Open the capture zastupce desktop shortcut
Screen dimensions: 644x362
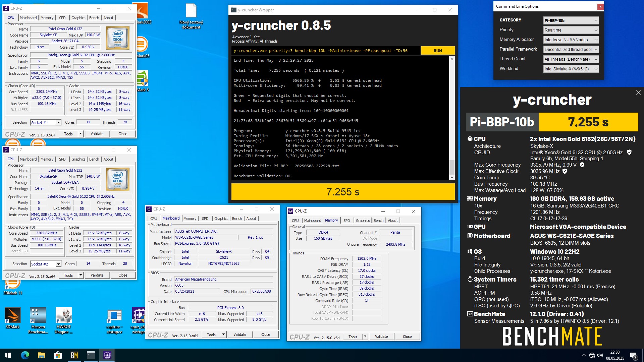tap(114, 321)
